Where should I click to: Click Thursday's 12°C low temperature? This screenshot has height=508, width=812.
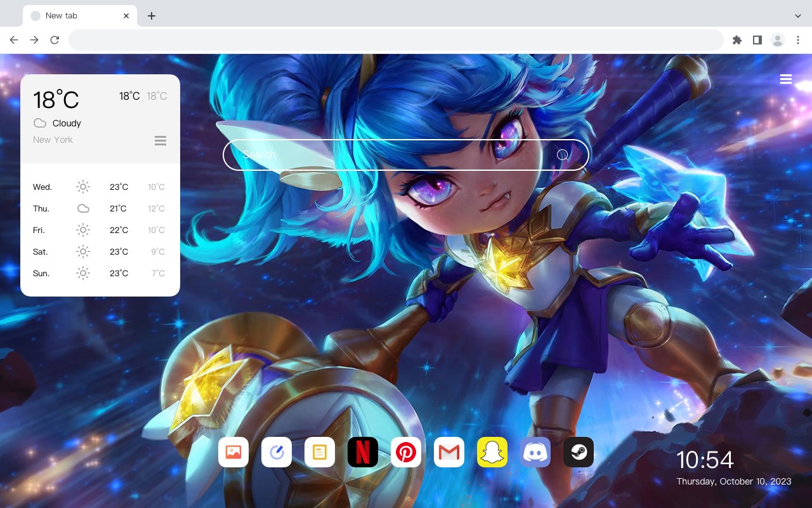coord(157,209)
